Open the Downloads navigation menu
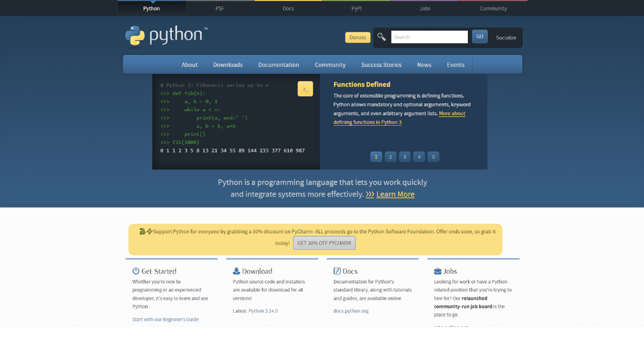644x342 pixels. click(x=228, y=65)
